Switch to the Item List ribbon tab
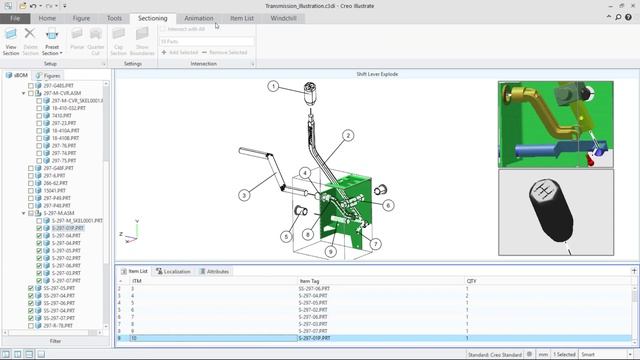The height and width of the screenshot is (360, 640). click(x=242, y=18)
